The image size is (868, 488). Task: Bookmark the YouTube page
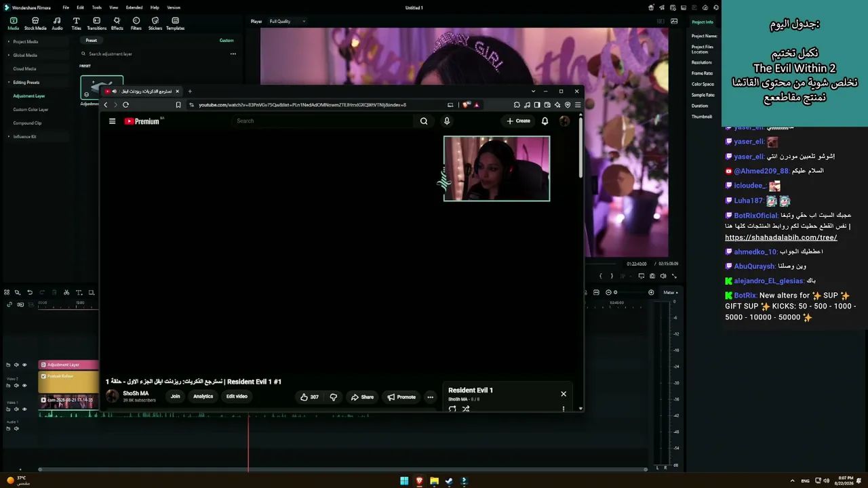pos(178,105)
